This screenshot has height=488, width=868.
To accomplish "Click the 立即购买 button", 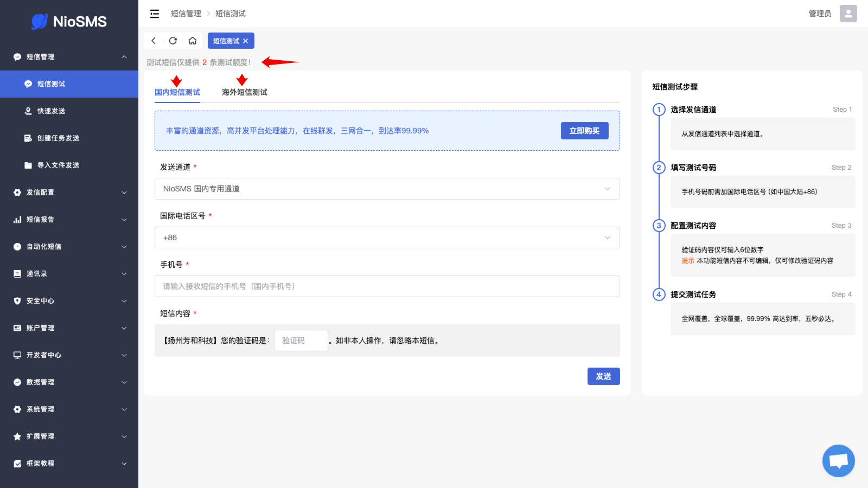I will [585, 131].
